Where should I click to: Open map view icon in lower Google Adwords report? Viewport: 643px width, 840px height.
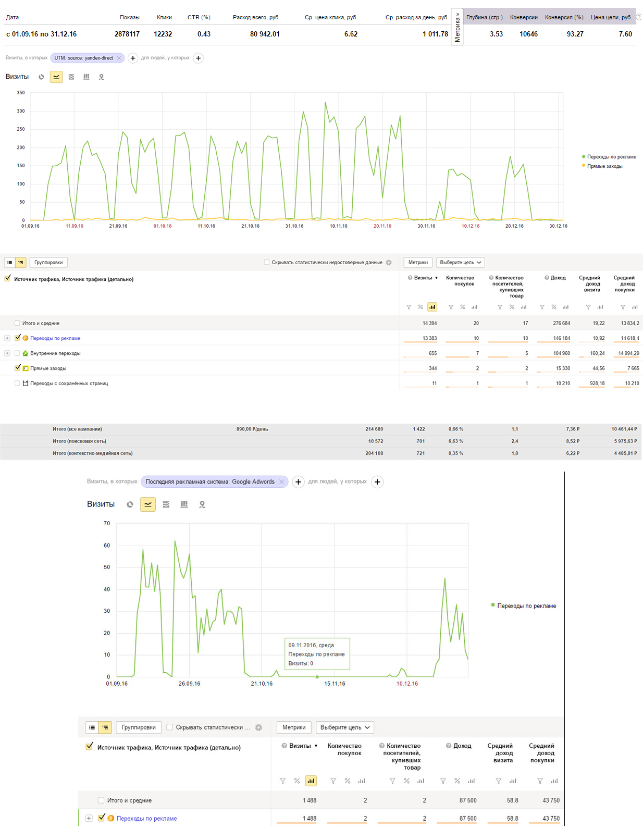(x=202, y=504)
